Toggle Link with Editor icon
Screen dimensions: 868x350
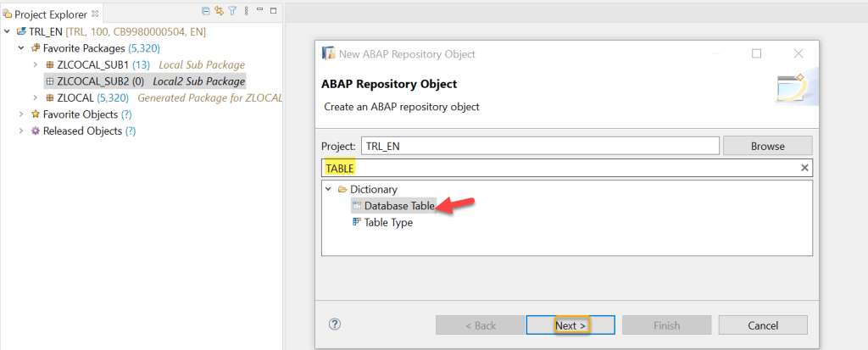click(219, 11)
